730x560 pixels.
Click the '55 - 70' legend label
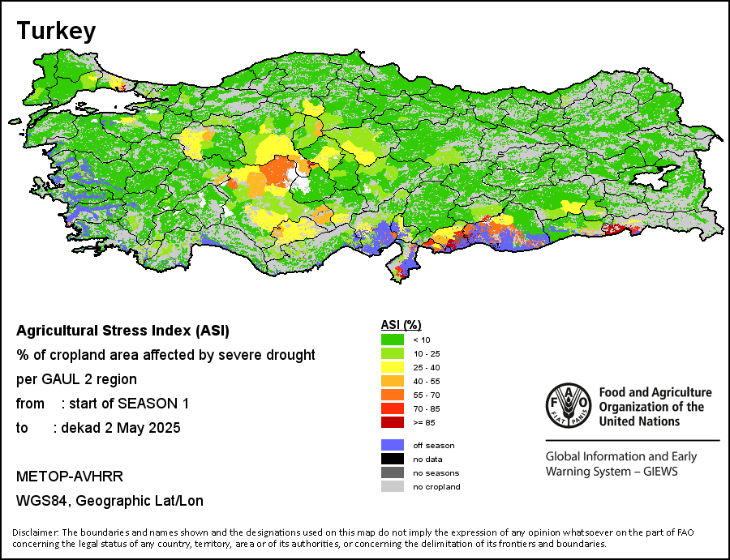click(x=427, y=395)
